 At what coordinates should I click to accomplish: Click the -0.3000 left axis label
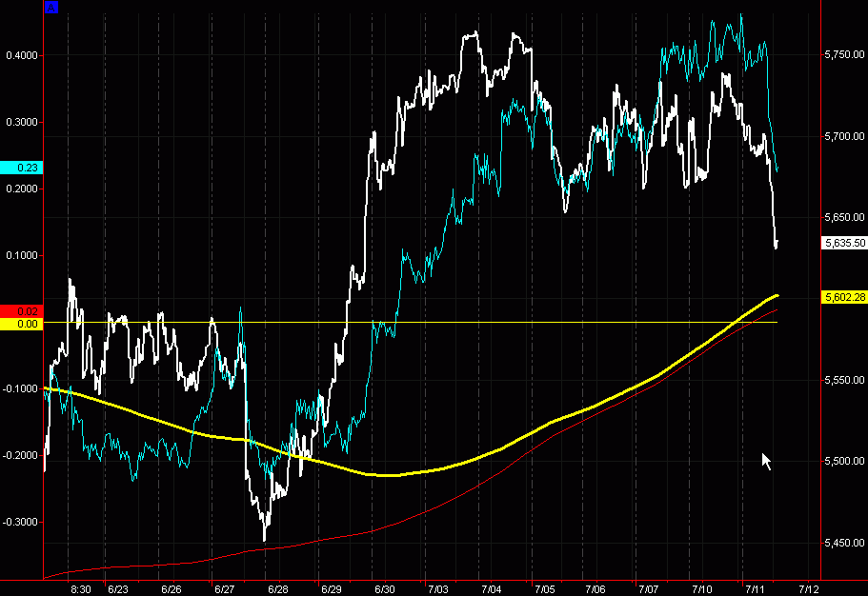20,523
